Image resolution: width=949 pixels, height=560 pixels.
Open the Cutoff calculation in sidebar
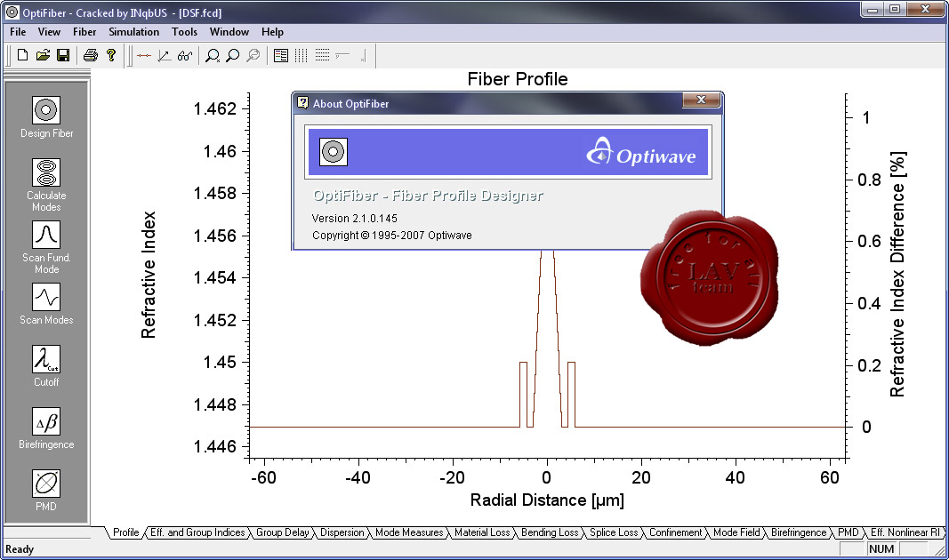click(x=46, y=366)
